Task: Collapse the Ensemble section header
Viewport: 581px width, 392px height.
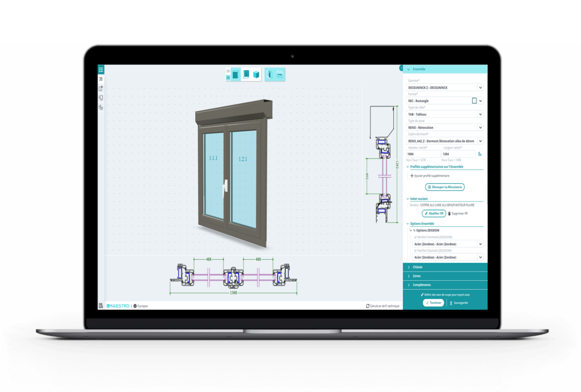Action: (x=445, y=69)
